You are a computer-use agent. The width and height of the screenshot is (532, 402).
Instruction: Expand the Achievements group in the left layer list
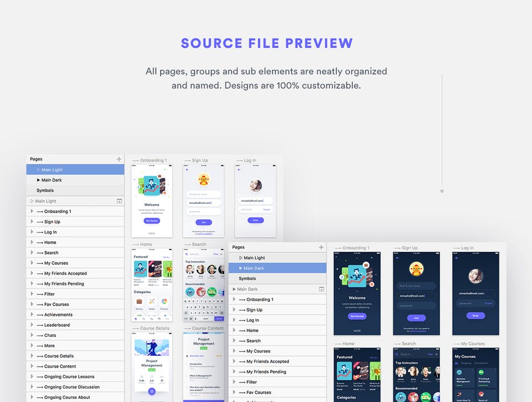(32, 315)
